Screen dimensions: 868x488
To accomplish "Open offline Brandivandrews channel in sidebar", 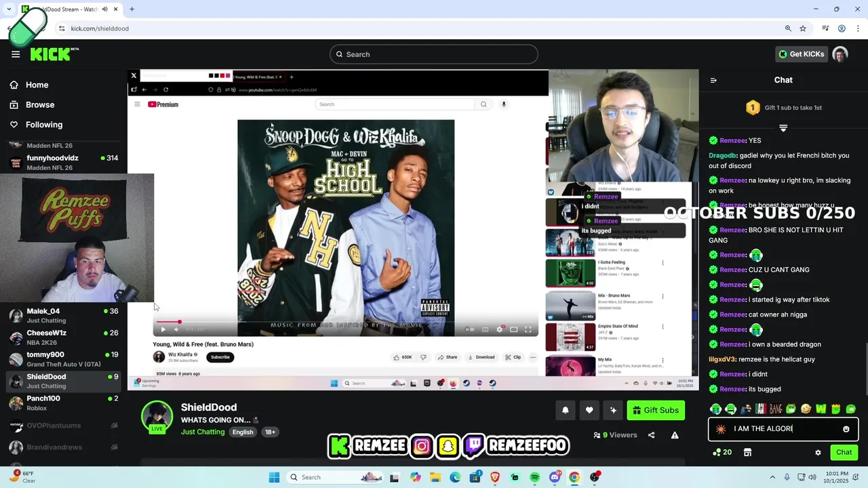I will (x=64, y=447).
